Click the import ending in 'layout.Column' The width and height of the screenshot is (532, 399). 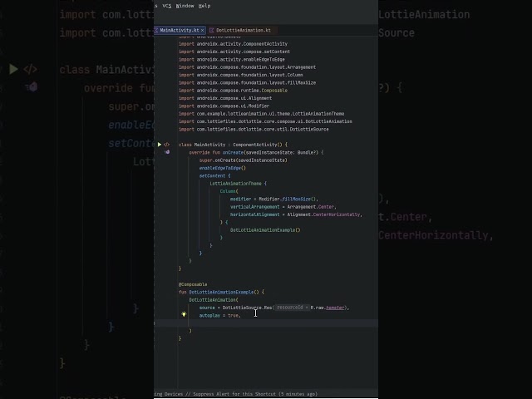point(241,75)
